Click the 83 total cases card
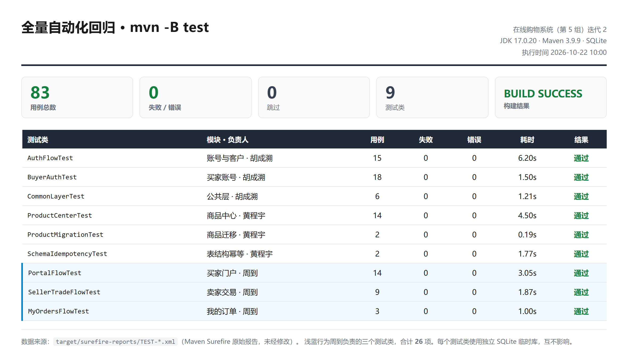 pyautogui.click(x=77, y=97)
